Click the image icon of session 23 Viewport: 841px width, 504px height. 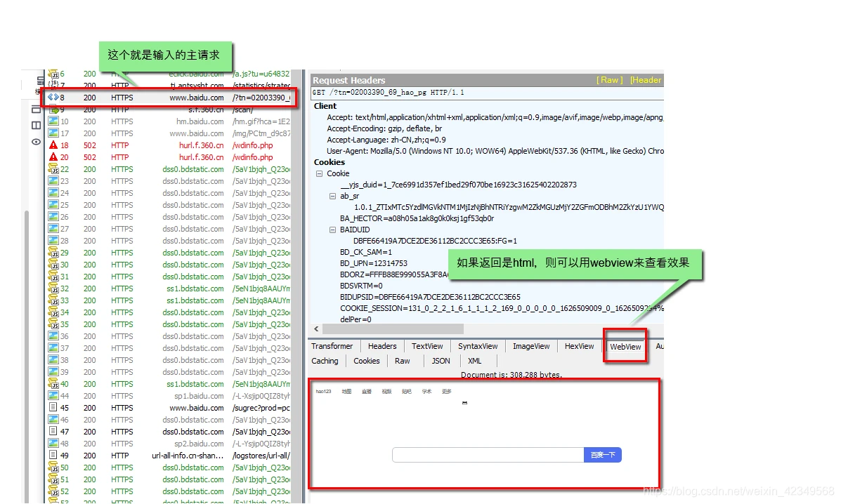tap(53, 181)
